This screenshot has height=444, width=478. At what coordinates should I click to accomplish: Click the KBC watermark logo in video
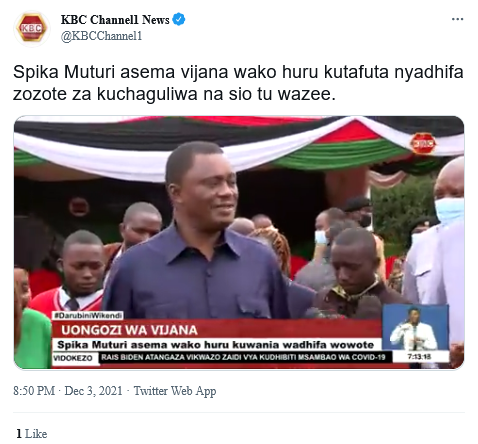(x=423, y=144)
